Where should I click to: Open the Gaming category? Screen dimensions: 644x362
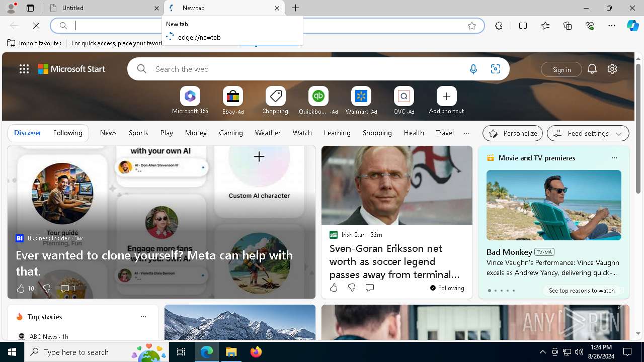pyautogui.click(x=231, y=133)
